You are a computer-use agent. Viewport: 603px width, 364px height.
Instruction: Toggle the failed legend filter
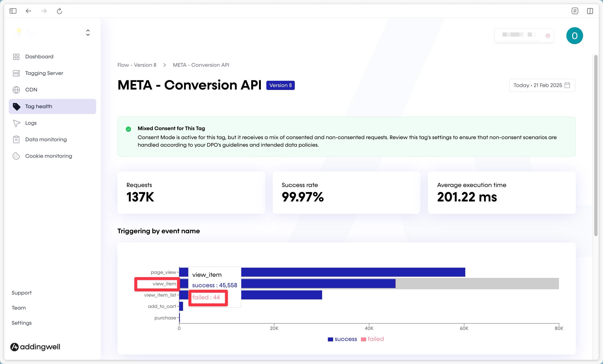coord(372,339)
